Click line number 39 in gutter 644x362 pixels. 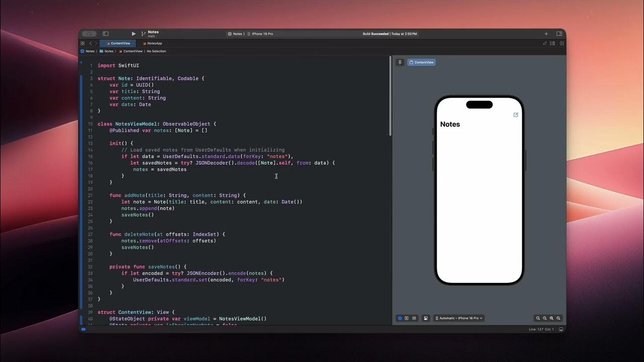point(90,312)
